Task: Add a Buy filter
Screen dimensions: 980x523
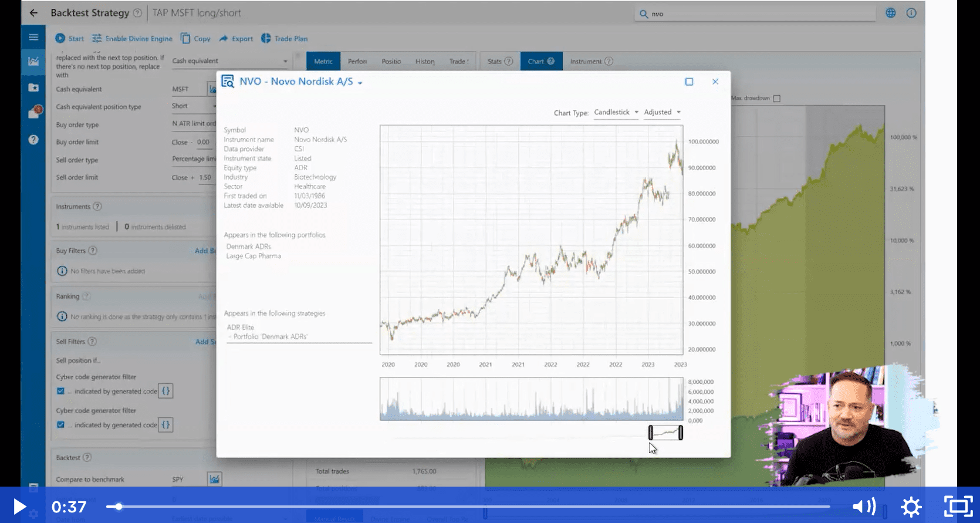Action: (205, 251)
